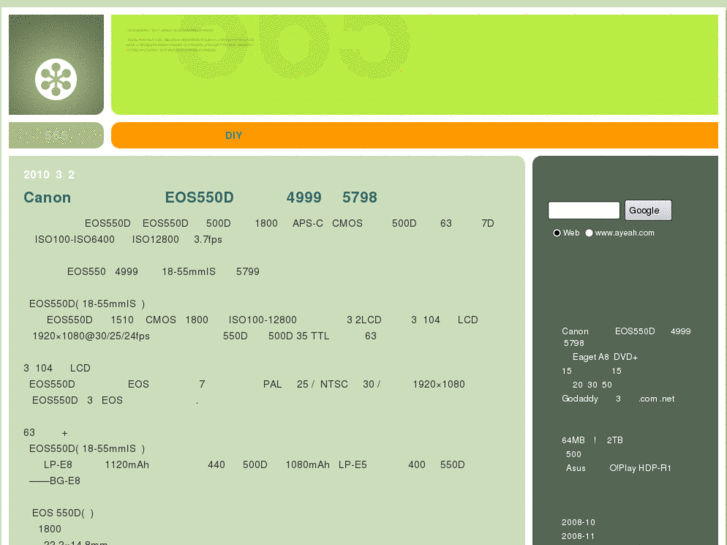Click the text LP-E8 in the article

coord(58,465)
